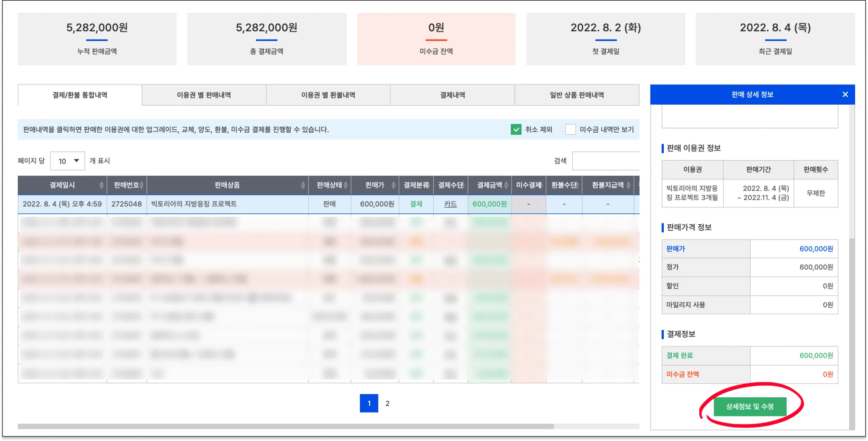Click the green 상세정보 및 수정 button
Image resolution: width=868 pixels, height=441 pixels.
point(750,407)
